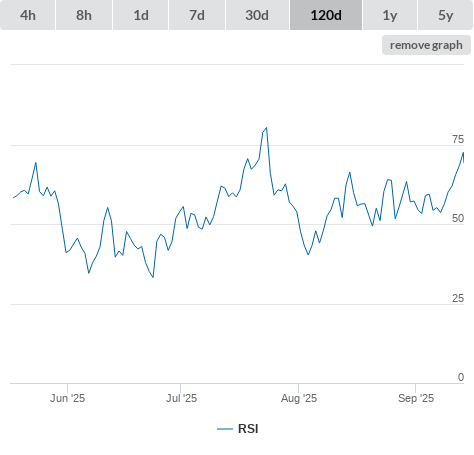
Task: Toggle RSI series via legend label
Action: point(248,429)
